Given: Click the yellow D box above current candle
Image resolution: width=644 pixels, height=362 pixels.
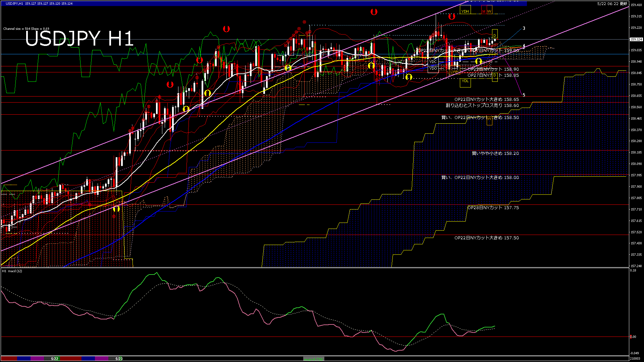Looking at the screenshot, I should pyautogui.click(x=495, y=34).
